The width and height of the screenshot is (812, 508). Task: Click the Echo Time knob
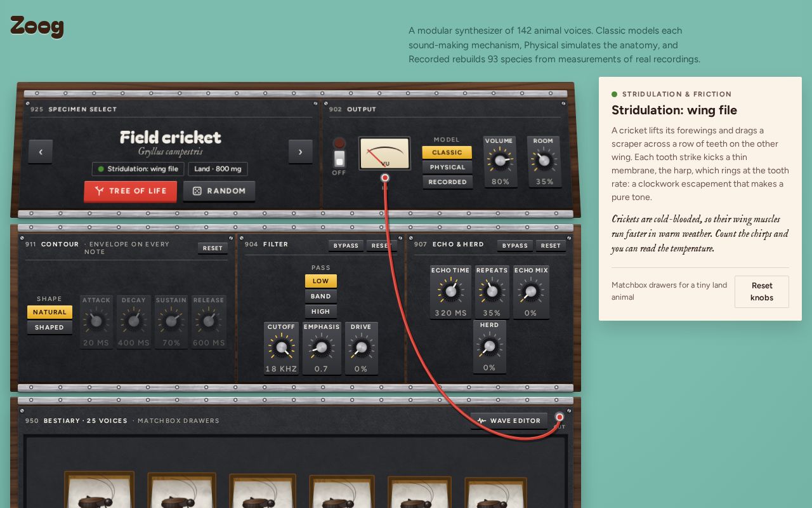(451, 291)
